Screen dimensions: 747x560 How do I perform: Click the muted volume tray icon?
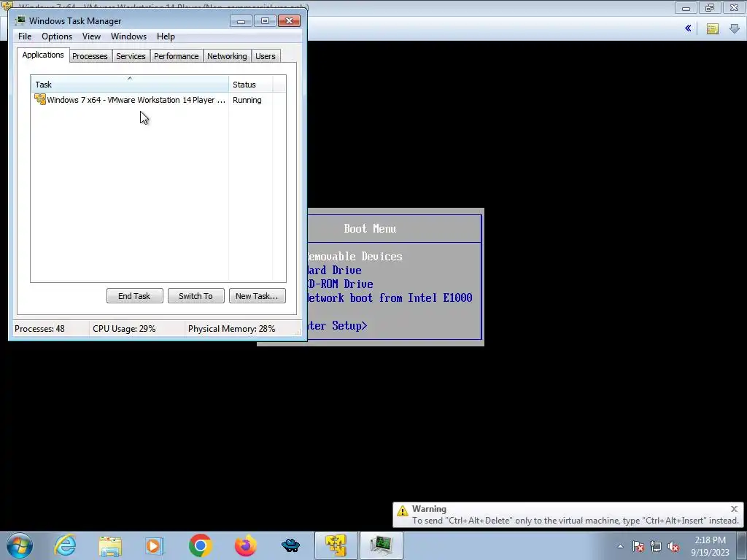coord(673,547)
